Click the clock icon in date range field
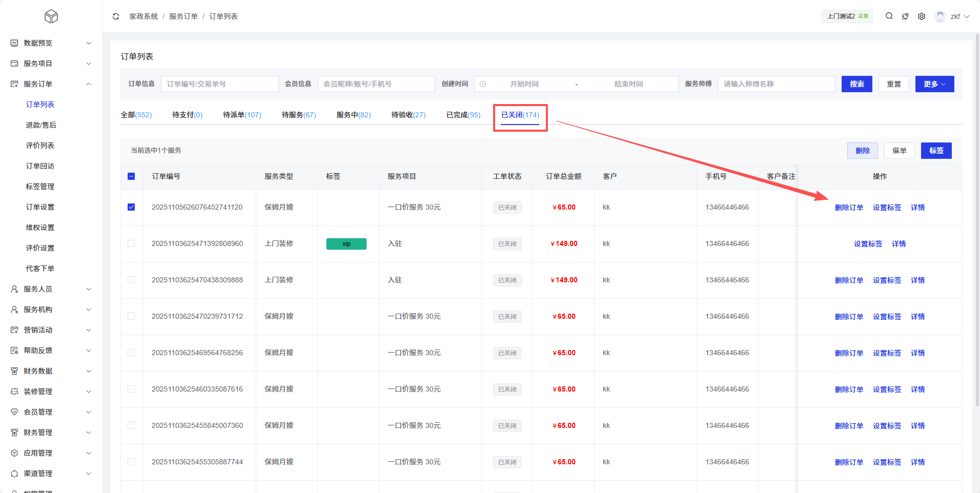980x493 pixels. click(483, 84)
